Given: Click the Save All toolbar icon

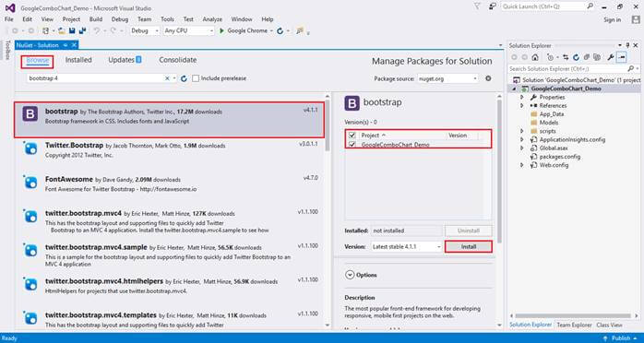Looking at the screenshot, I should point(82,30).
